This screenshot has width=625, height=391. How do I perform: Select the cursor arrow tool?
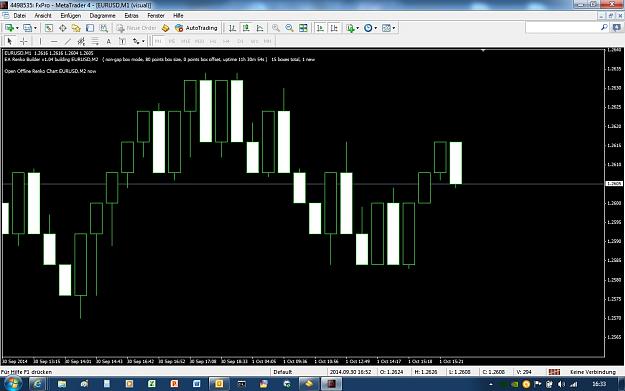(x=10, y=41)
